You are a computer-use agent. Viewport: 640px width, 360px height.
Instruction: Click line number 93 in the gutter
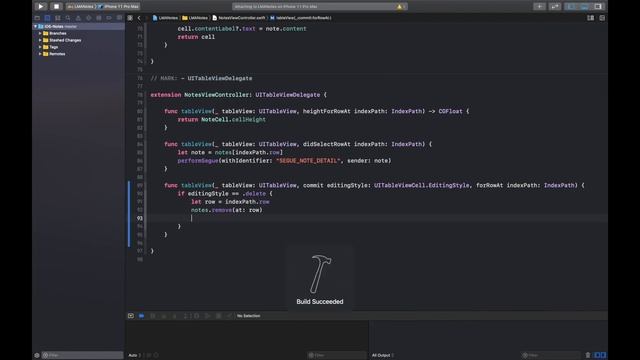140,218
